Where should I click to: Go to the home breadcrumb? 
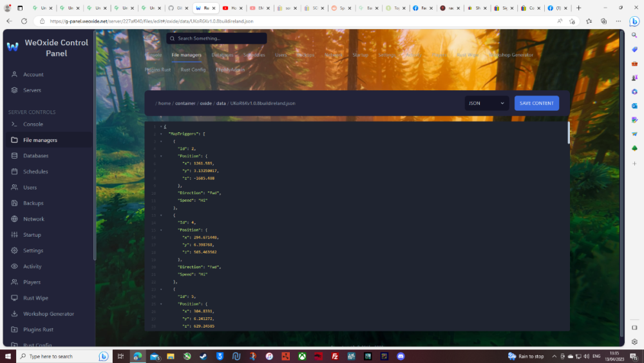coord(164,104)
